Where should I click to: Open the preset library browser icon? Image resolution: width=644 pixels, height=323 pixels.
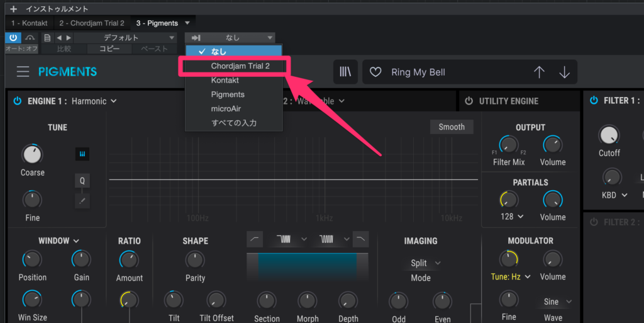(346, 72)
